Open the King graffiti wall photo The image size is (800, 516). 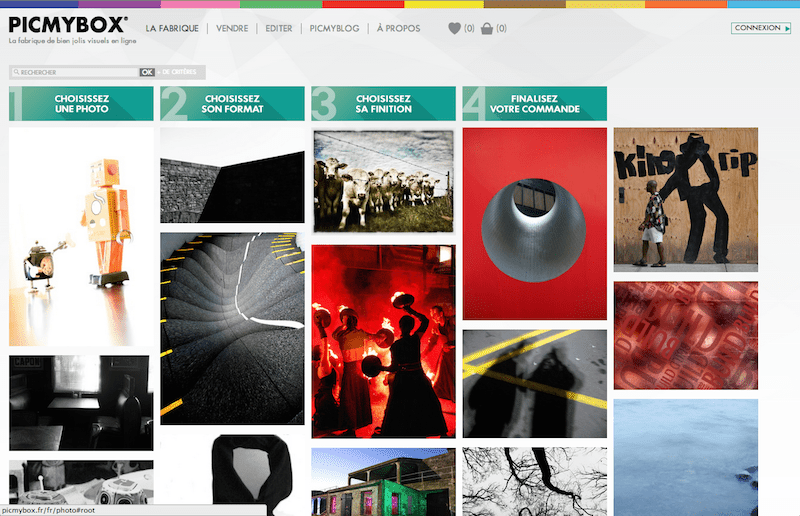[685, 199]
